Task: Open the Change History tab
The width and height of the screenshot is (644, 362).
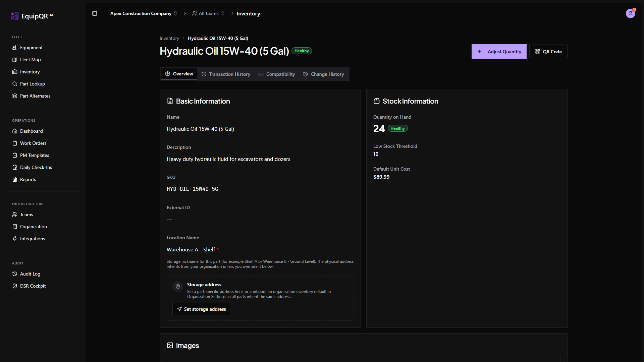Action: coord(324,74)
